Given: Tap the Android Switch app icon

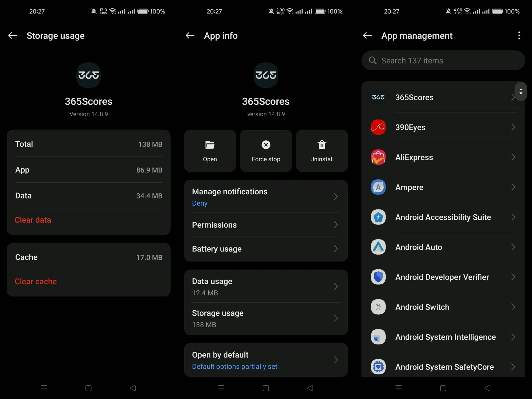Looking at the screenshot, I should tap(378, 307).
